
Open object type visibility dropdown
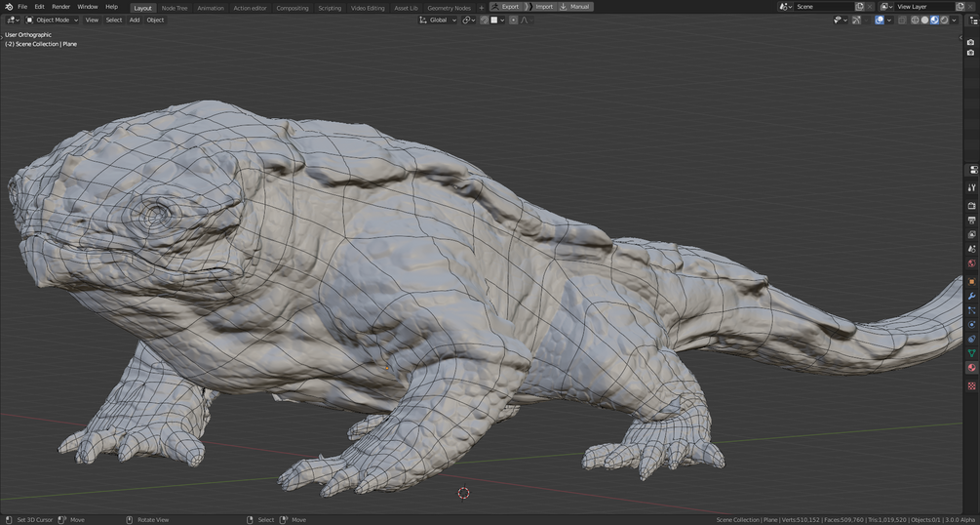(x=841, y=20)
